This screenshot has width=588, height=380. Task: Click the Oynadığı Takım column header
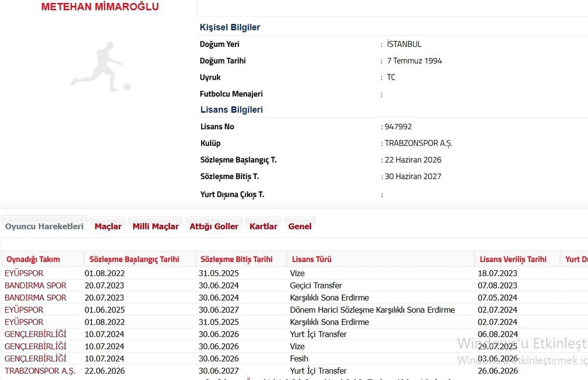coord(33,259)
